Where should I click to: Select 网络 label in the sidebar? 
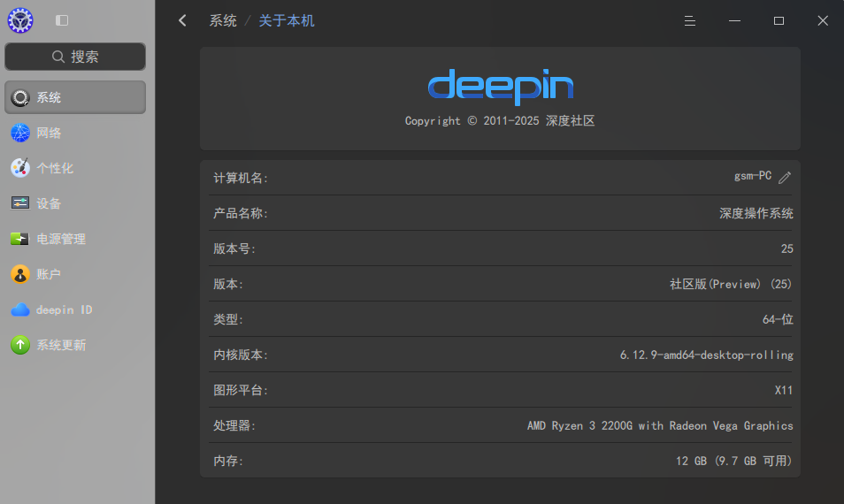click(x=49, y=133)
